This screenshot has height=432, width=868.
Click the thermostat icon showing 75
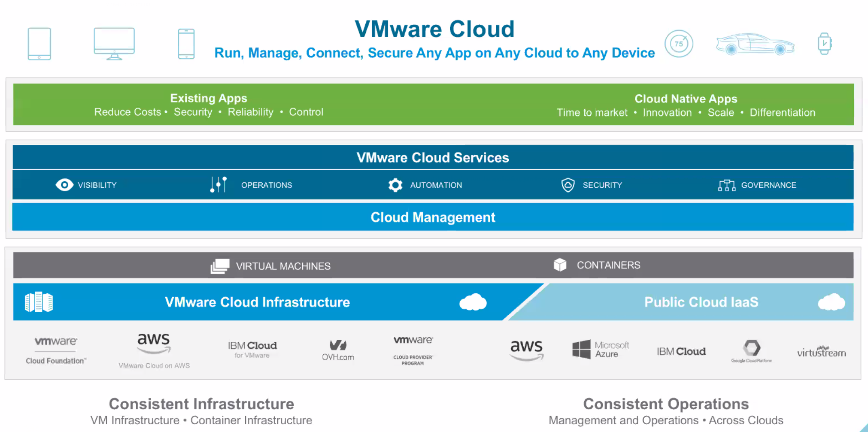pos(679,43)
